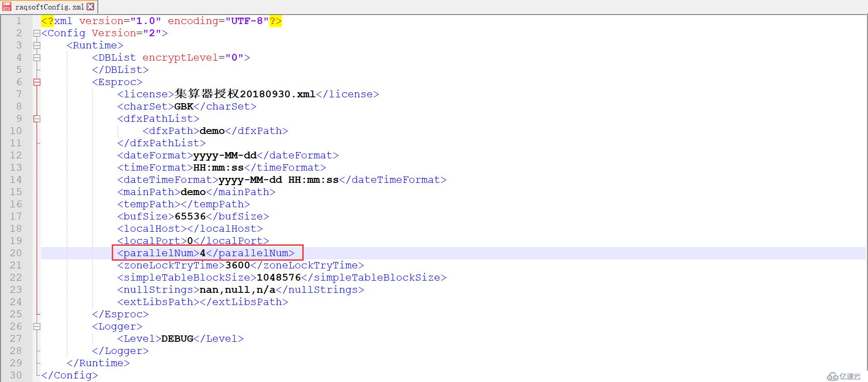This screenshot has height=382, width=868.
Task: Click the license file name 集算器授权20180930.xml
Action: (x=245, y=94)
